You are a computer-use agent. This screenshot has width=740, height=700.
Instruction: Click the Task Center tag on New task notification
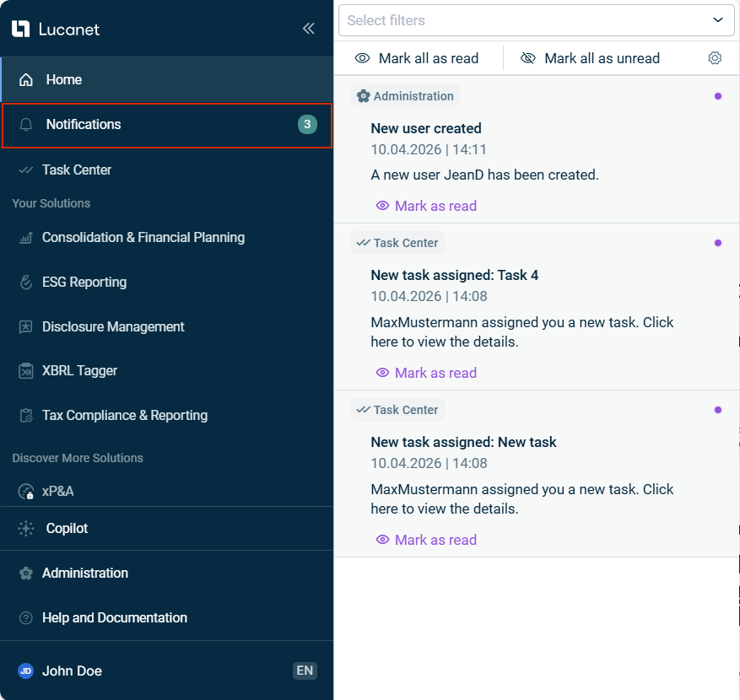[x=397, y=410]
